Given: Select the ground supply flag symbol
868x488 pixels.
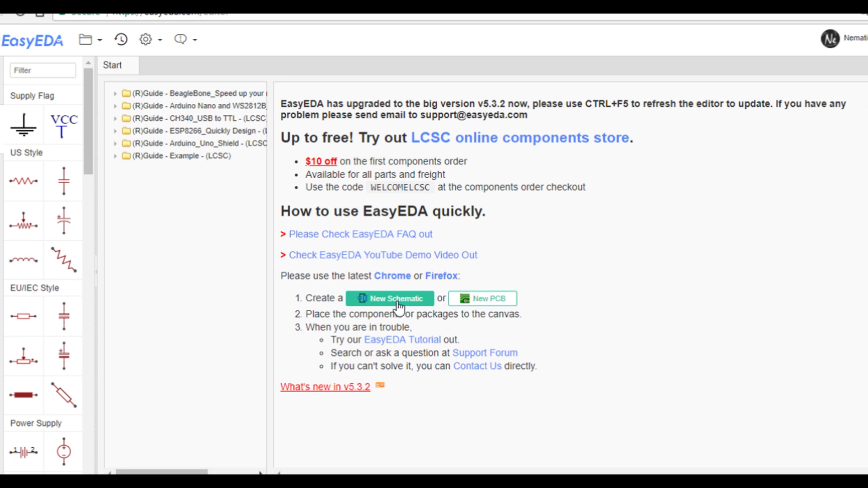Looking at the screenshot, I should [x=24, y=125].
